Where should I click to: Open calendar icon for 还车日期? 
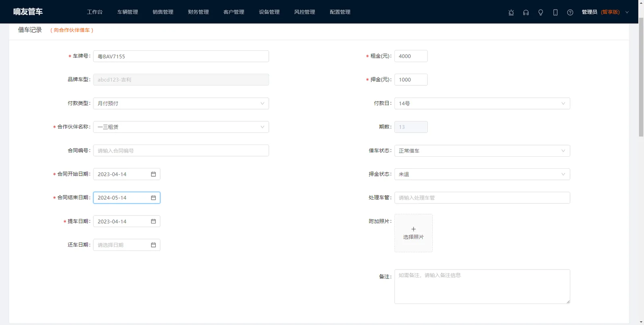coord(153,245)
